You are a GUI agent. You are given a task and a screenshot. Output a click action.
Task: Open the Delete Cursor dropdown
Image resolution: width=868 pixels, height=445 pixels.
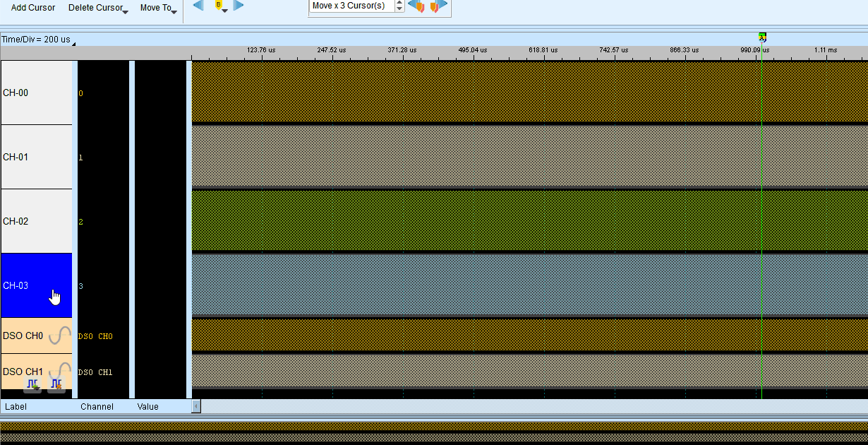(98, 8)
